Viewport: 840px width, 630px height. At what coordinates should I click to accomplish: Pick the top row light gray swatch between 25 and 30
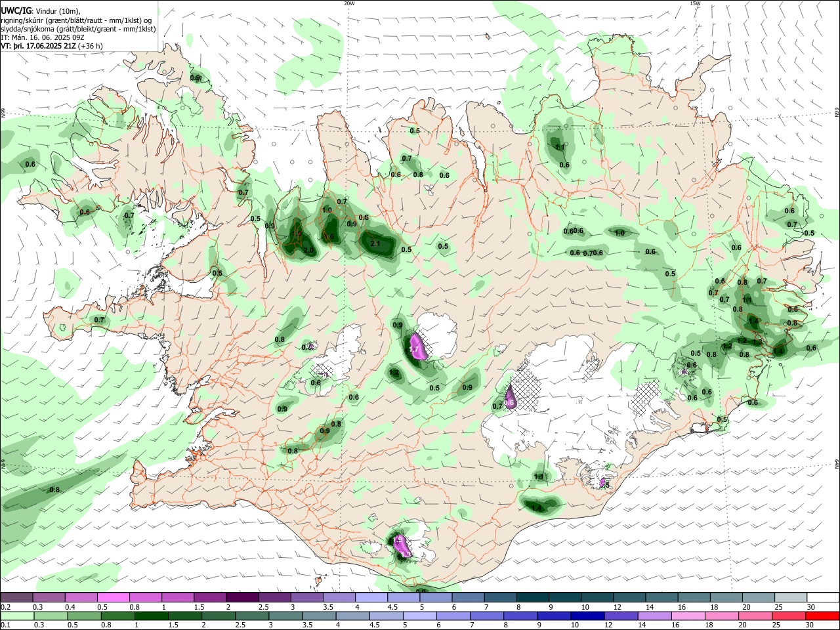(790, 597)
